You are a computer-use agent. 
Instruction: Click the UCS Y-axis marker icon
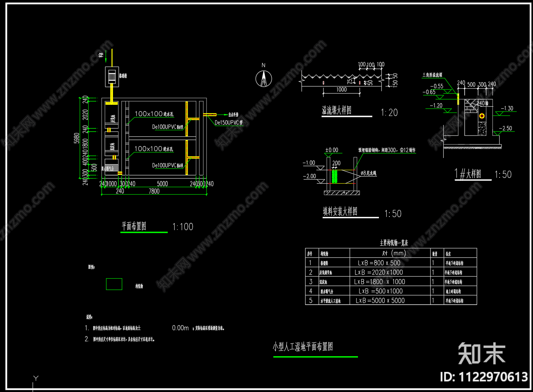[x=35, y=382]
